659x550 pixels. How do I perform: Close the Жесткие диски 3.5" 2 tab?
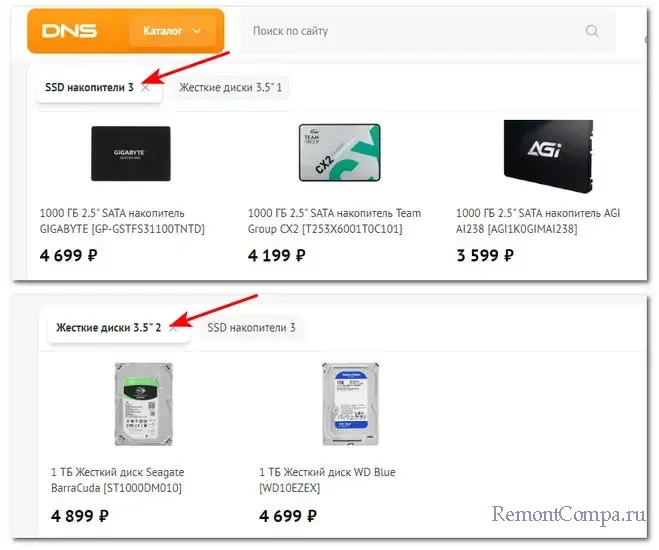tap(173, 328)
